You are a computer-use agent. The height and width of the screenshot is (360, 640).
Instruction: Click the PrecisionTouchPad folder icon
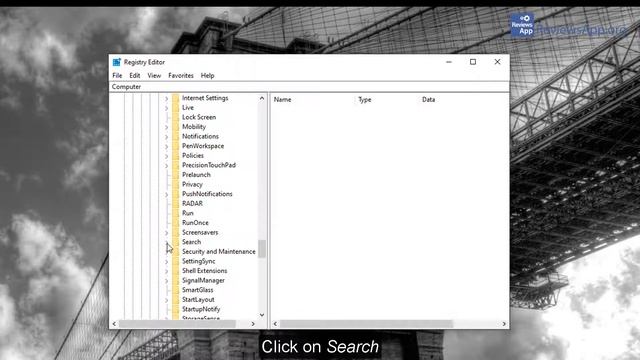point(176,165)
